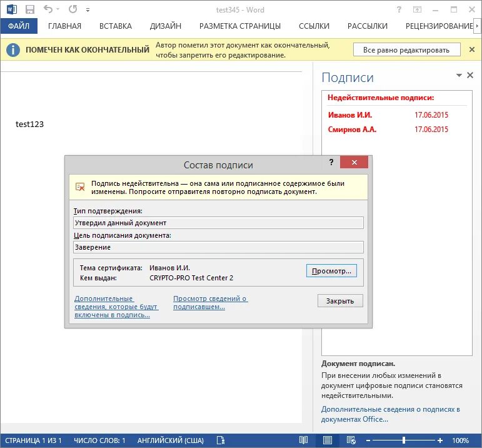This screenshot has width=482, height=448.
Task: Click Все равно редактировать button
Action: pyautogui.click(x=406, y=49)
